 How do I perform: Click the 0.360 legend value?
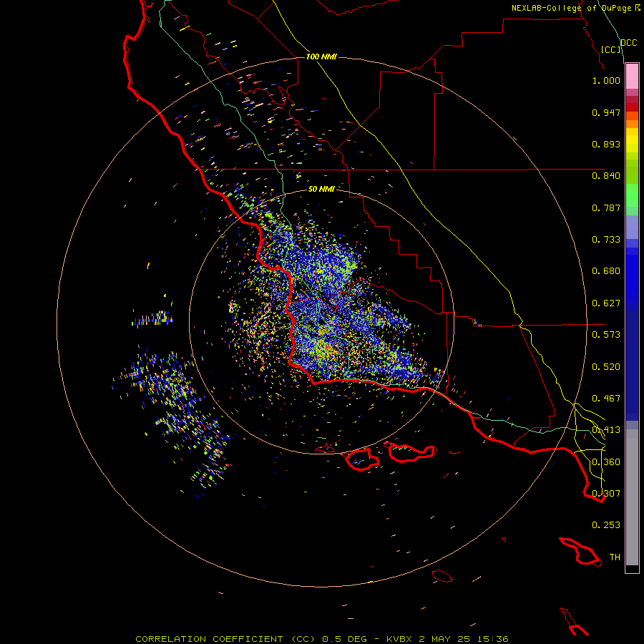coord(606,462)
